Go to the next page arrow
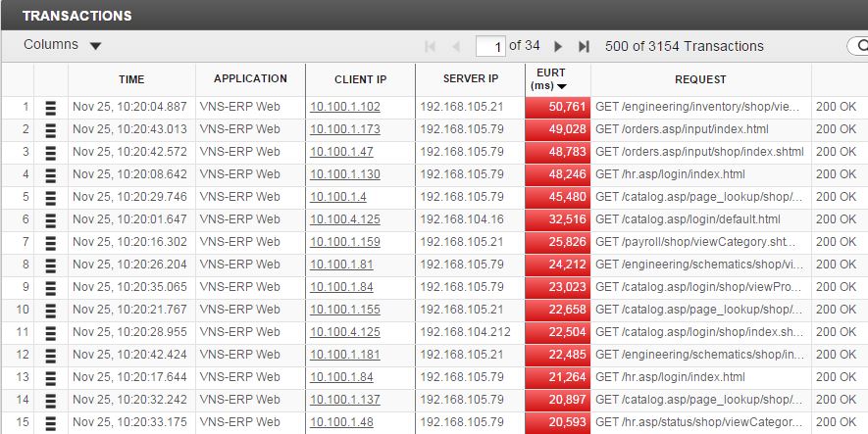 tap(558, 46)
